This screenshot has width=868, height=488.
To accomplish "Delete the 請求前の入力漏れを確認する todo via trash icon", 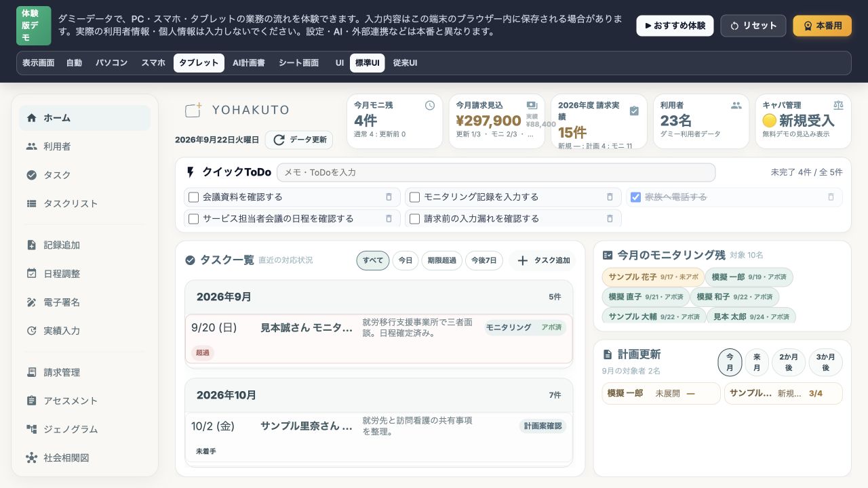I will pyautogui.click(x=610, y=218).
